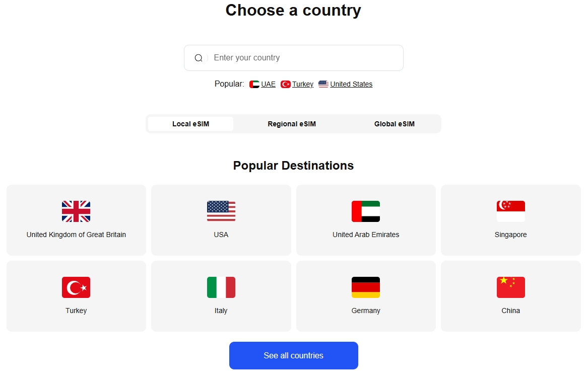Click the United Kingdom of Great Britain label
Screen dimensions: 588x382
click(x=76, y=235)
